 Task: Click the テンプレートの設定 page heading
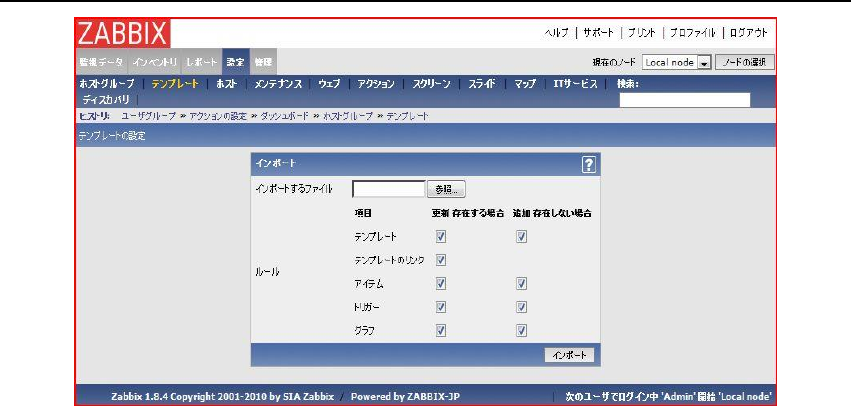pyautogui.click(x=112, y=136)
